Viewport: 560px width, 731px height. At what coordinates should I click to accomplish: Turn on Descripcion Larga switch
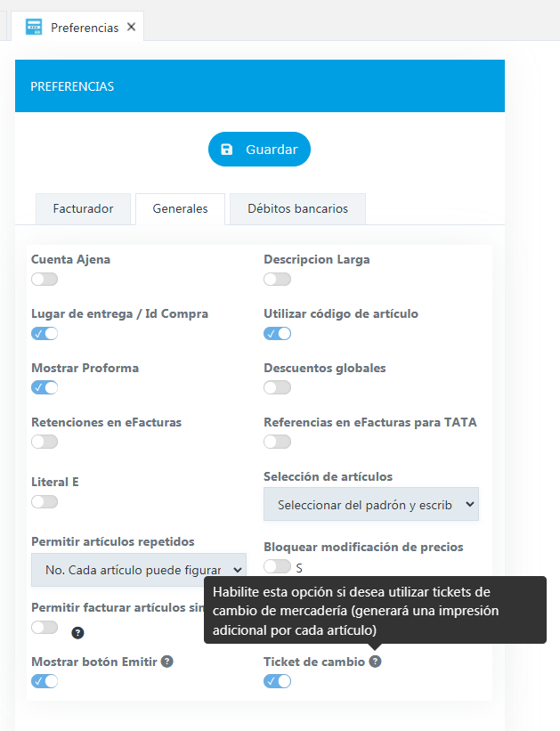[x=277, y=280]
